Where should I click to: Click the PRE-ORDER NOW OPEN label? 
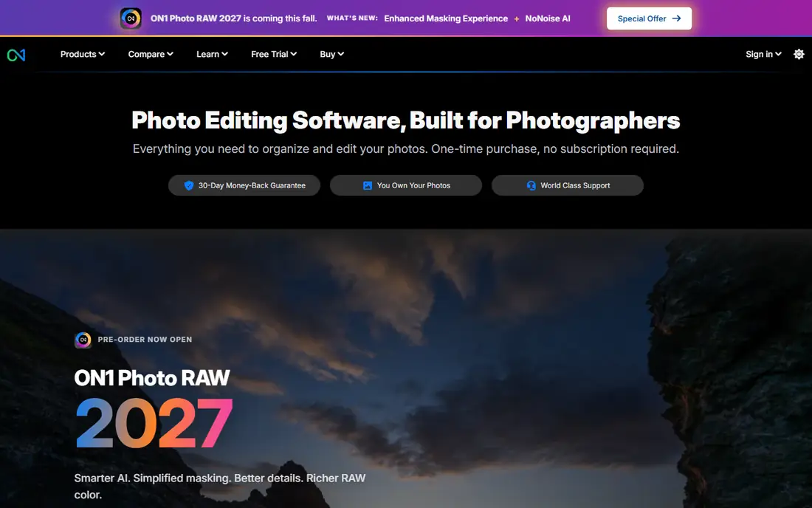[x=145, y=340]
